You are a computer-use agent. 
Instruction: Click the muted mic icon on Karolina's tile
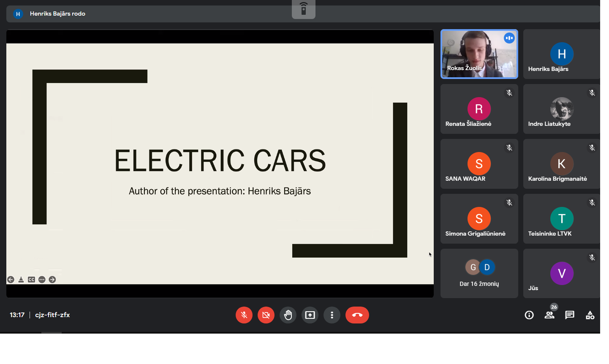pyautogui.click(x=592, y=148)
